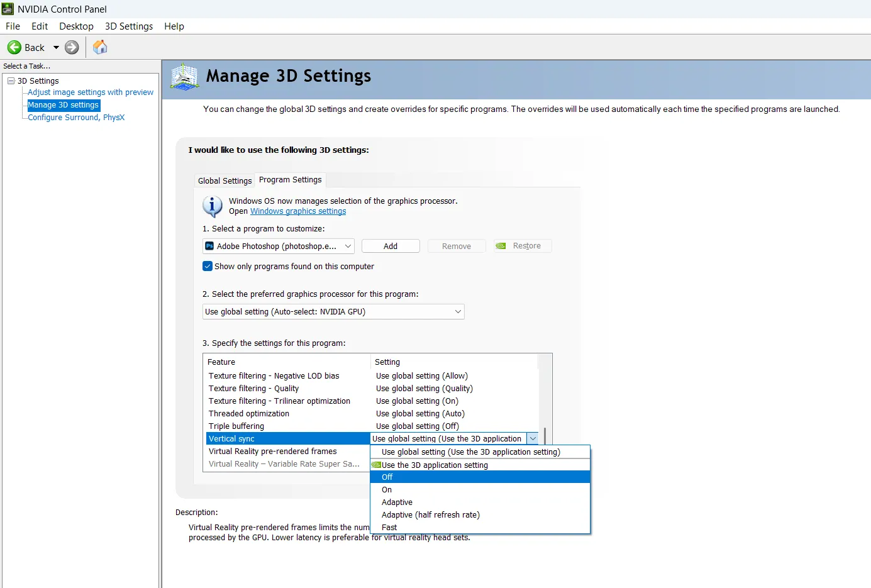Open the Help menu
871x588 pixels.
click(174, 26)
